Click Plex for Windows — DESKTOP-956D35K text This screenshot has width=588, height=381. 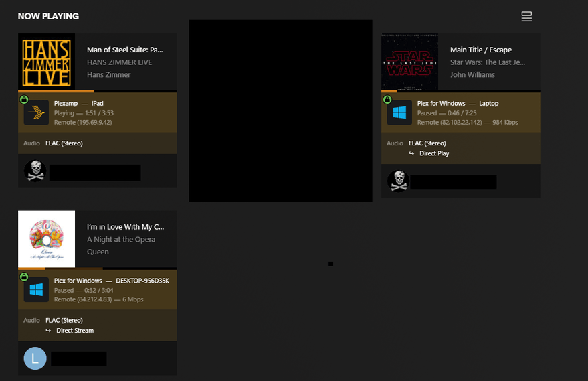[111, 281]
